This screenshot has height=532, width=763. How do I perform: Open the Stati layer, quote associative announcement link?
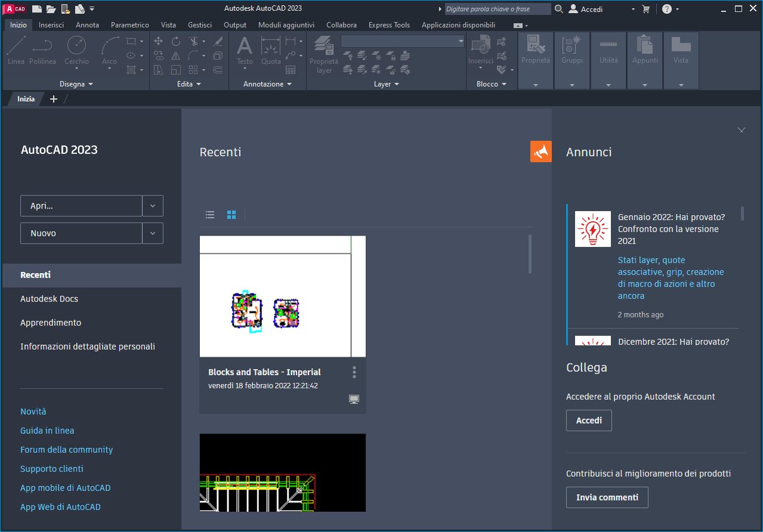tap(671, 278)
